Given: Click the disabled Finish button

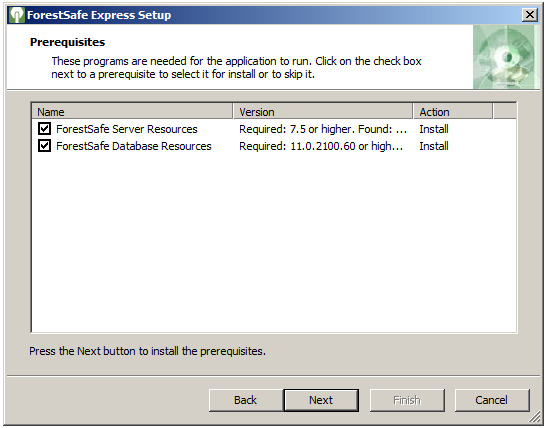Looking at the screenshot, I should pyautogui.click(x=407, y=400).
